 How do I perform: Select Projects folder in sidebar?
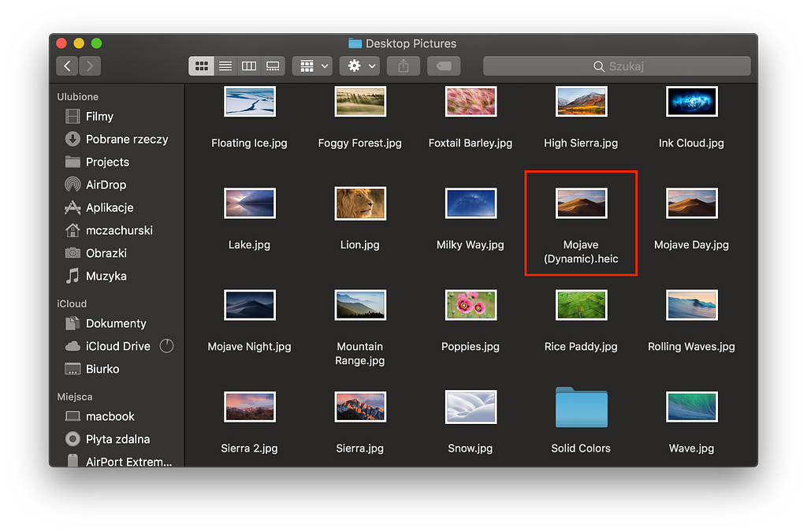coord(117,162)
